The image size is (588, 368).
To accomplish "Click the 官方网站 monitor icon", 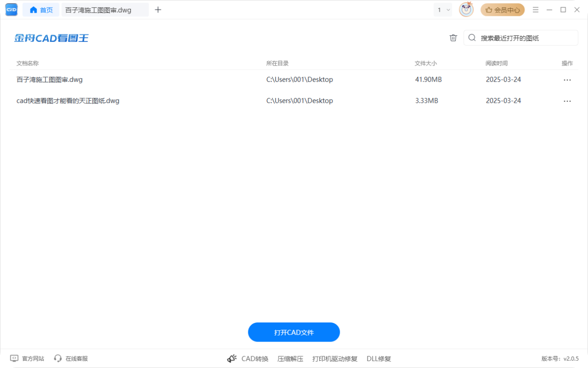I will pyautogui.click(x=14, y=358).
